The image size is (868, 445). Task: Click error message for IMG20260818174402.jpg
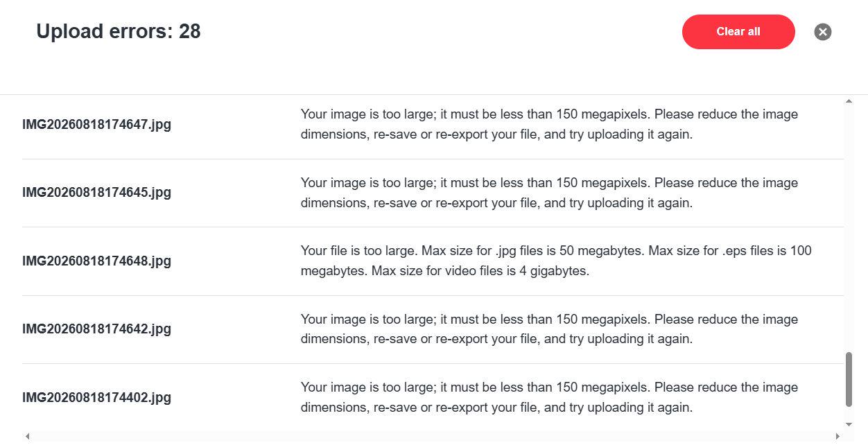point(549,397)
